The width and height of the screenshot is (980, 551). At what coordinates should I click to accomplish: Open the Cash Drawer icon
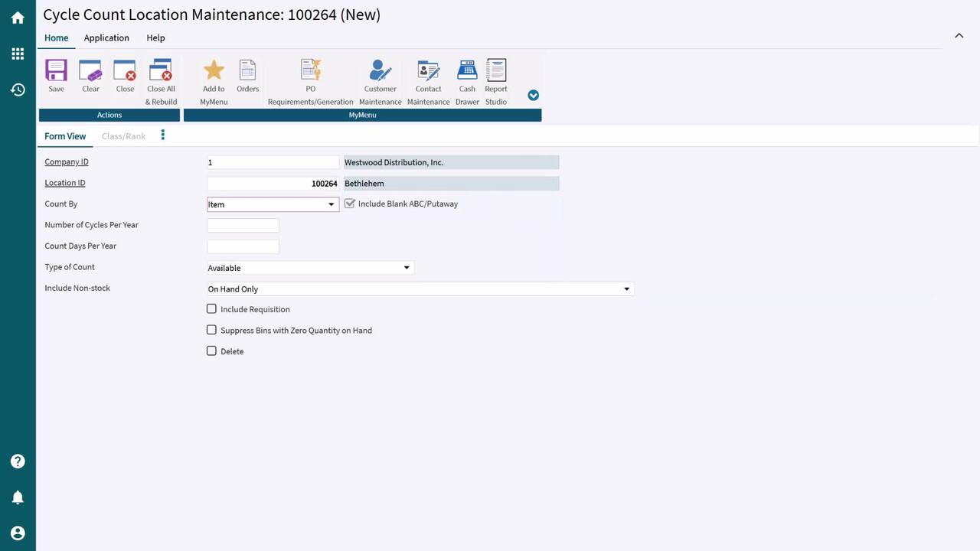[x=467, y=71]
